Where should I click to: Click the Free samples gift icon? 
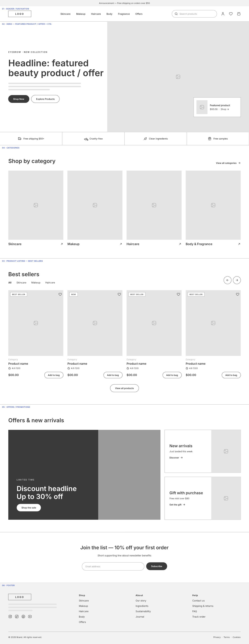pyautogui.click(x=210, y=139)
